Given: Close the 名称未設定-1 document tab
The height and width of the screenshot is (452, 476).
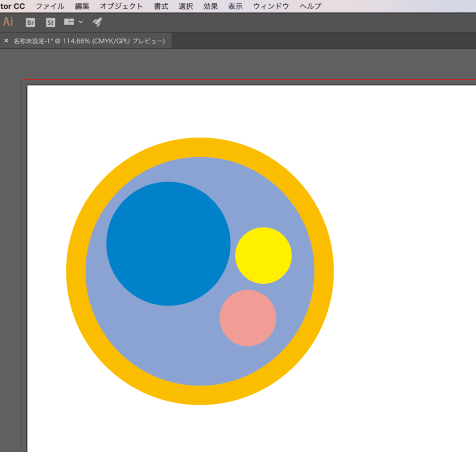Looking at the screenshot, I should [x=6, y=41].
